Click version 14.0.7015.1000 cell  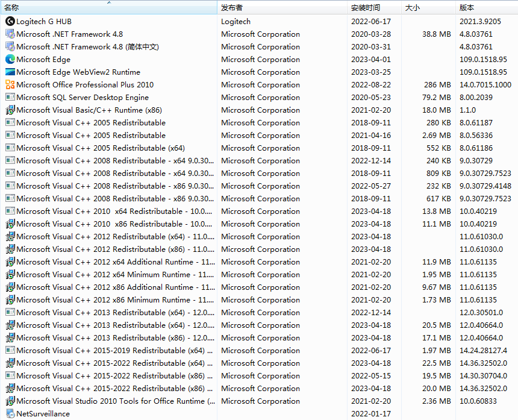(485, 84)
